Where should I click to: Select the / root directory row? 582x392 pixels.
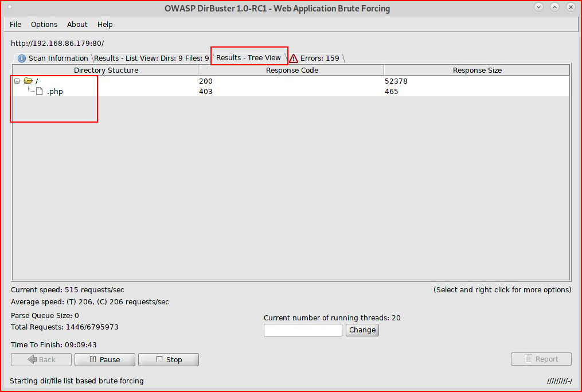[291, 81]
